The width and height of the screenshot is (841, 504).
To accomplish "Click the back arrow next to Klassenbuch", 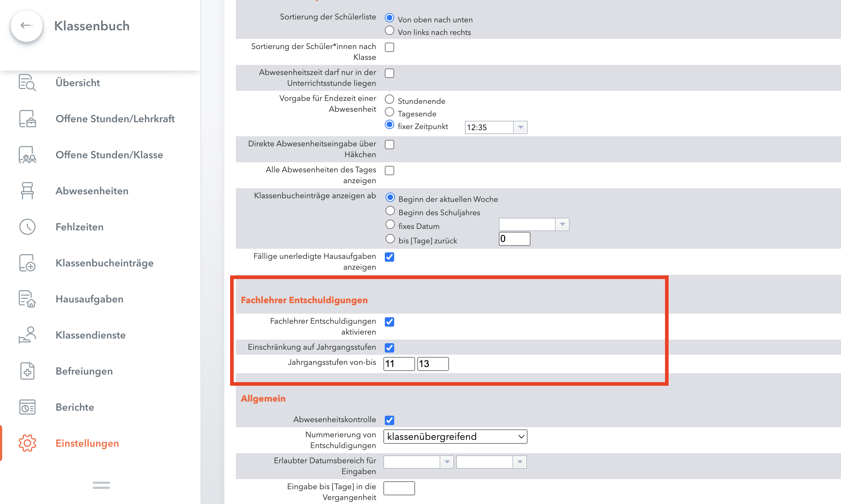I will click(x=27, y=26).
